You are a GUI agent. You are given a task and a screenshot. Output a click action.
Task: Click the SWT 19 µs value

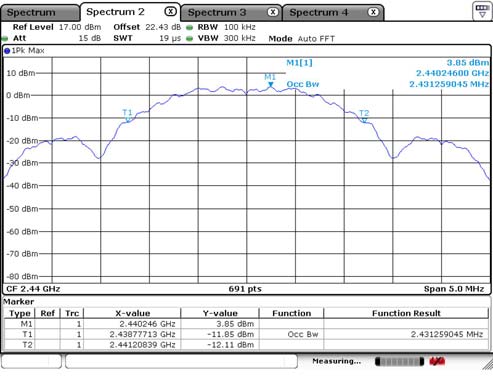[170, 38]
